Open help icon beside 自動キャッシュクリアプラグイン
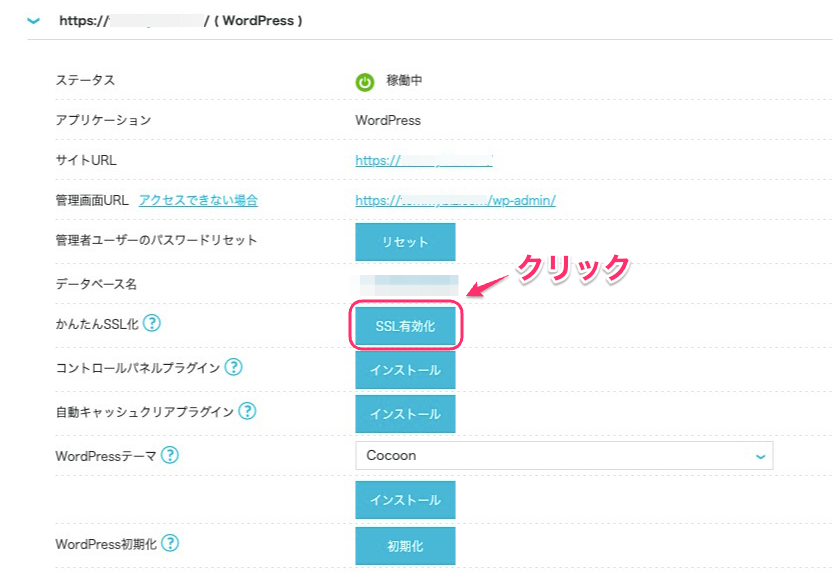The height and width of the screenshot is (582, 833). [x=247, y=411]
